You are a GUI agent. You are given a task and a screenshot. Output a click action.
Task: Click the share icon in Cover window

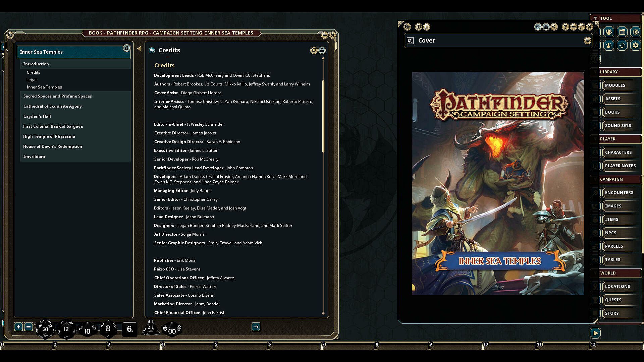tap(554, 27)
